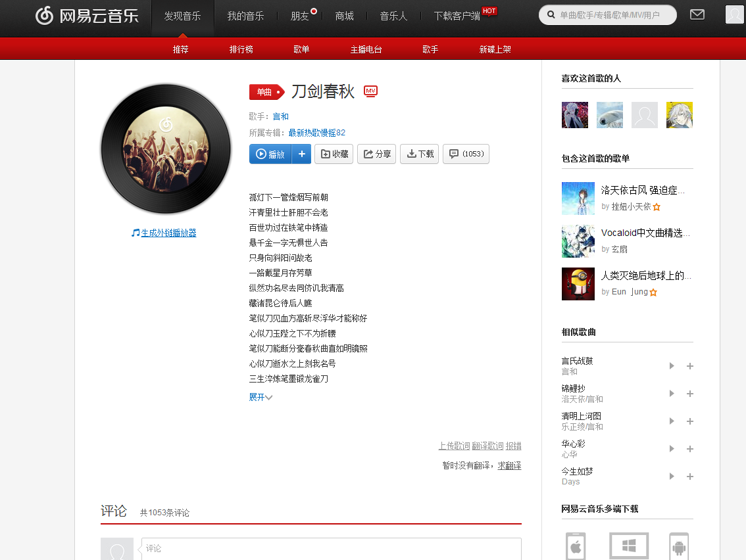Open 下载客户端 tab
This screenshot has height=560, width=746.
pos(457,16)
